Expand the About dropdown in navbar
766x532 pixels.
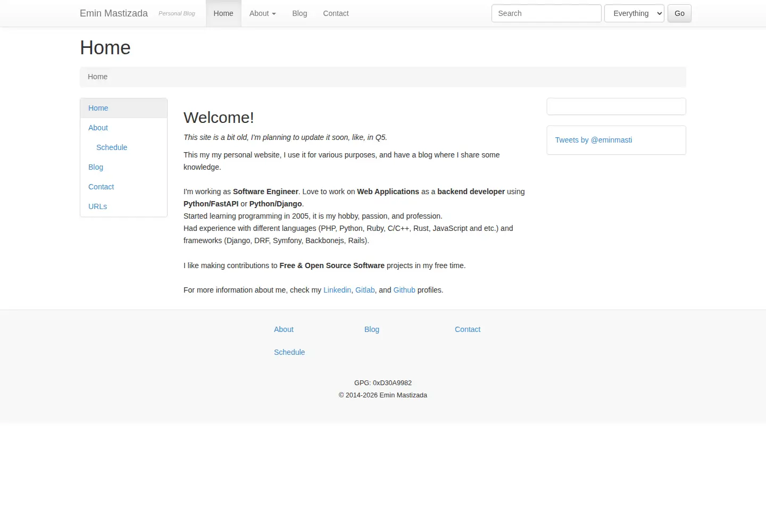click(263, 13)
